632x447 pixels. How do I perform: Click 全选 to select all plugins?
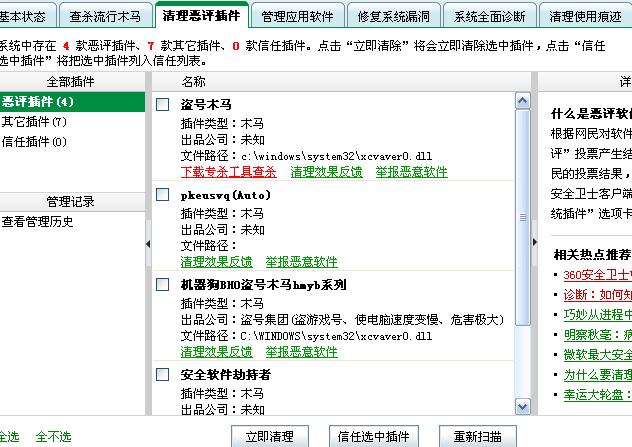point(8,437)
